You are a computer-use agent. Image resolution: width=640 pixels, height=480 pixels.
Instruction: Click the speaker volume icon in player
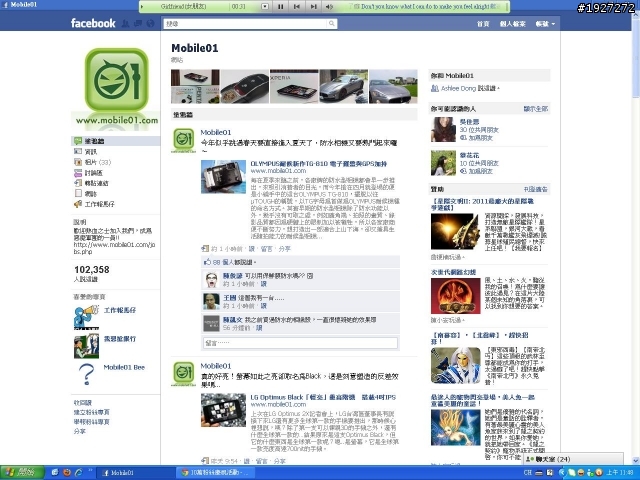point(329,7)
